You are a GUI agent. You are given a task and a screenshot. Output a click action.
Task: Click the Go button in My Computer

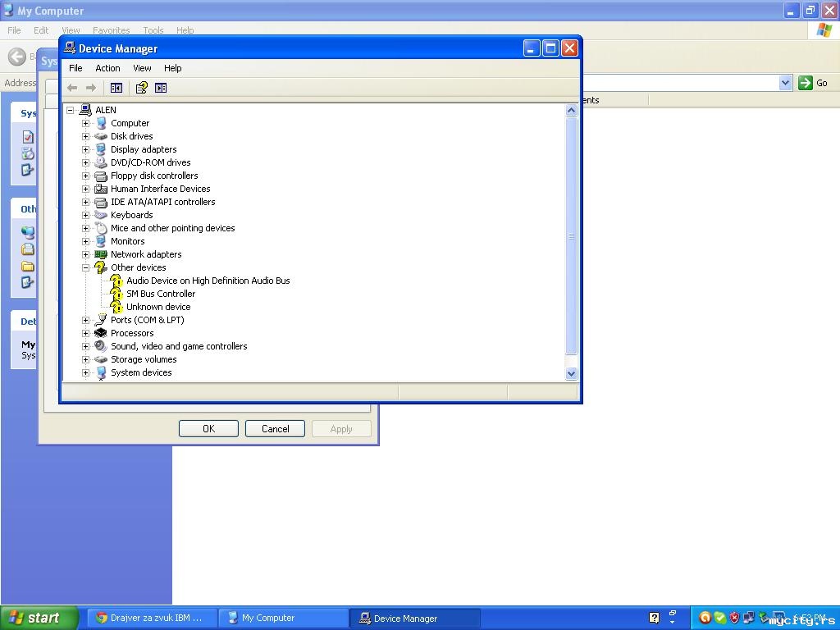[x=813, y=83]
